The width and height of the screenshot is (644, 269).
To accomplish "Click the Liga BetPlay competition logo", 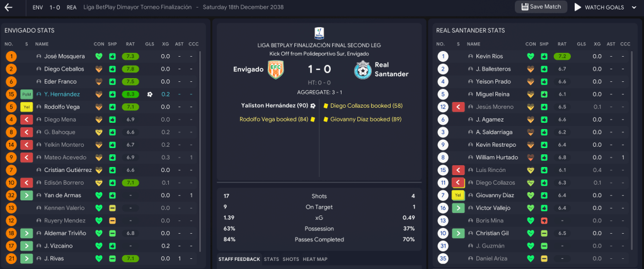I will click(318, 33).
